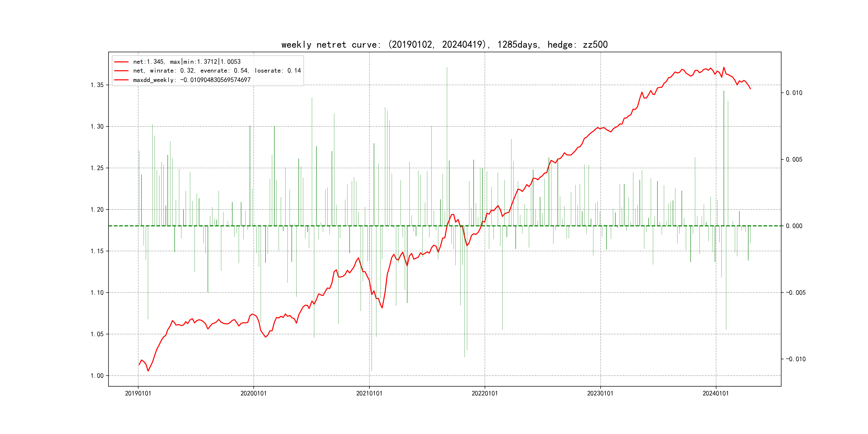Screen dimensions: 868x434
Task: Click the 0.000 right axis tick label
Action: click(x=794, y=226)
